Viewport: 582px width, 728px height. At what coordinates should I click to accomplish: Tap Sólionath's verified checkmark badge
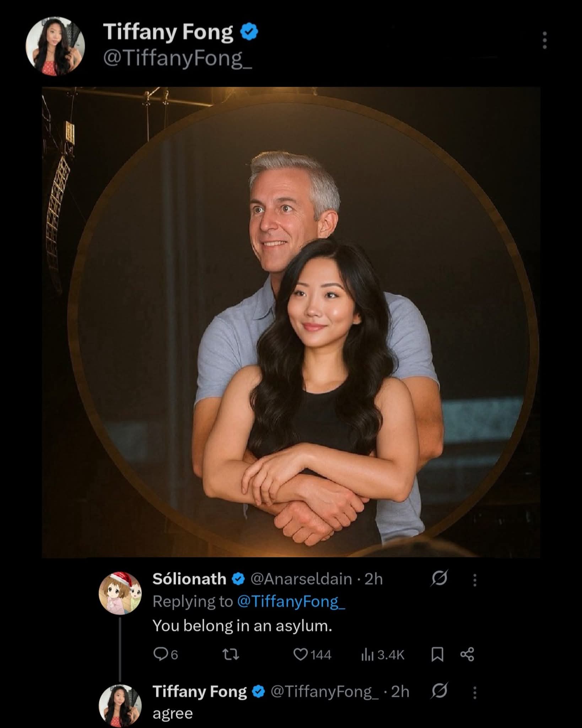pos(238,579)
